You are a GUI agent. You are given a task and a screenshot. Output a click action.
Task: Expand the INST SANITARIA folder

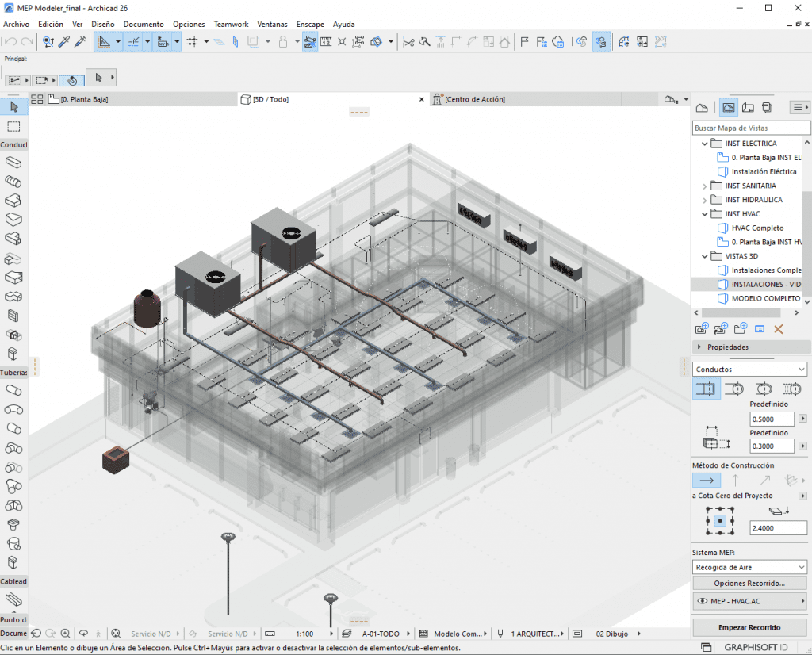(x=704, y=186)
